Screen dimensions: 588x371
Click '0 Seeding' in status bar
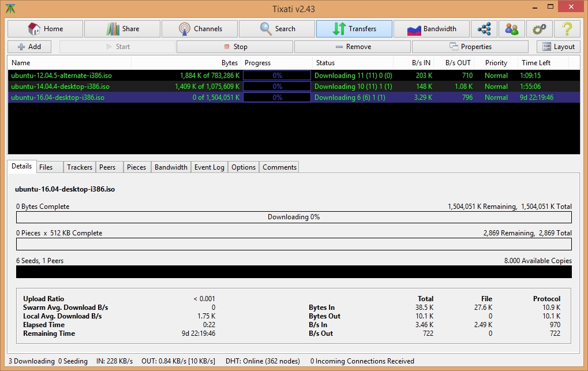(x=73, y=361)
